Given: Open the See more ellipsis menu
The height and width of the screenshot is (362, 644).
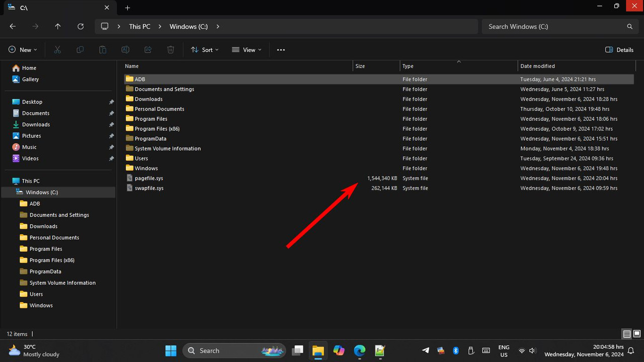Looking at the screenshot, I should pos(281,50).
